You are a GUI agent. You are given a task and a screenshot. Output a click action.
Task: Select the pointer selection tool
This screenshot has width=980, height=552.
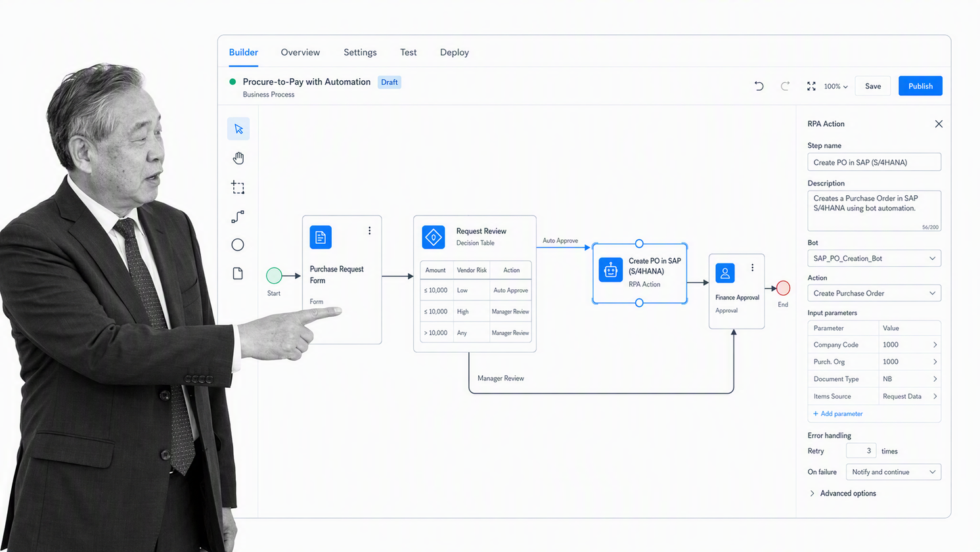[238, 129]
